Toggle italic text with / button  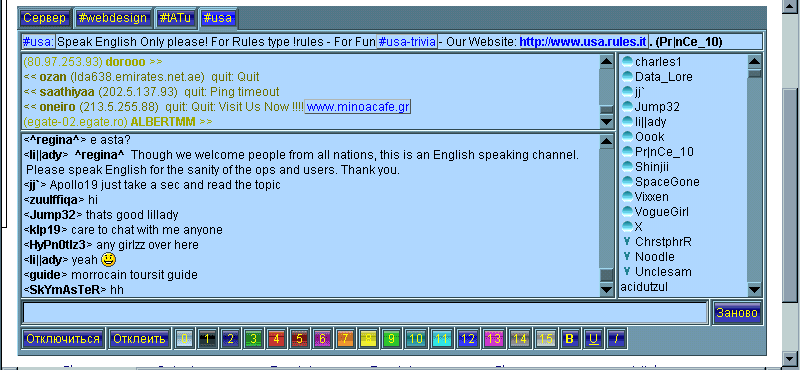coord(616,339)
